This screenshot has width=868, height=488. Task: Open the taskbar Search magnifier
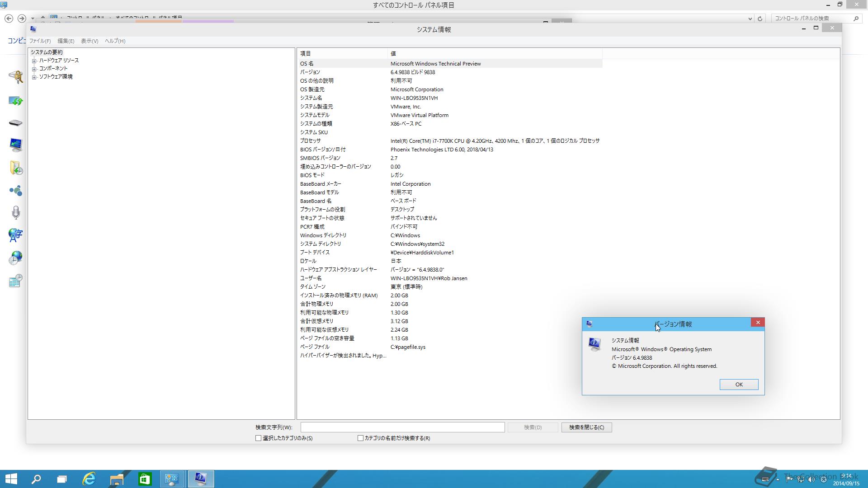36,479
